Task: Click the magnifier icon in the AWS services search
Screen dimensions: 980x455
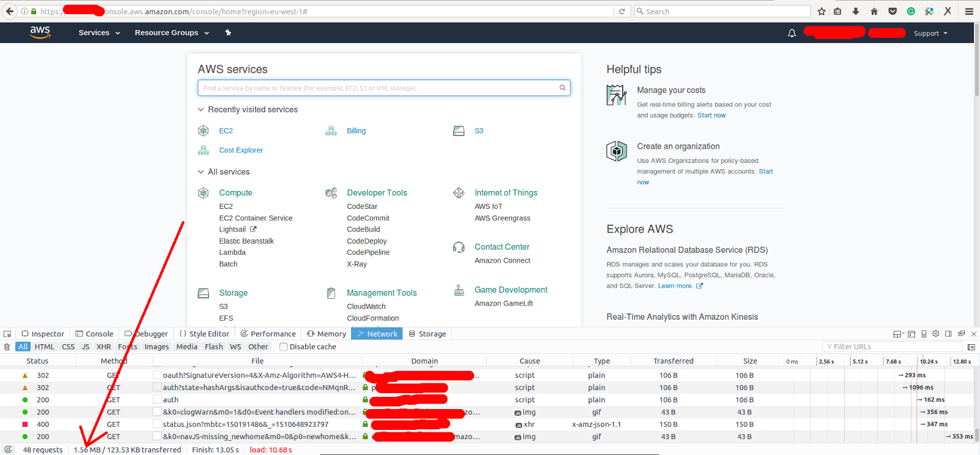Action: pyautogui.click(x=562, y=88)
